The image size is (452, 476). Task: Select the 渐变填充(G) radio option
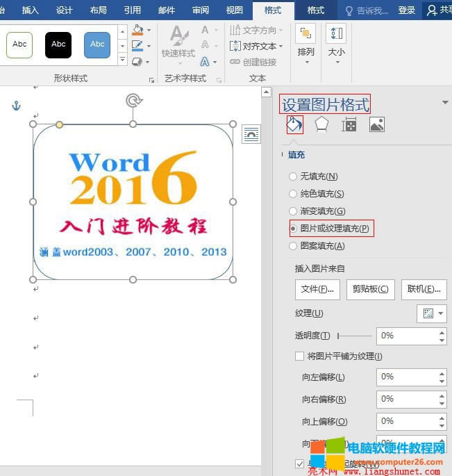coord(293,211)
